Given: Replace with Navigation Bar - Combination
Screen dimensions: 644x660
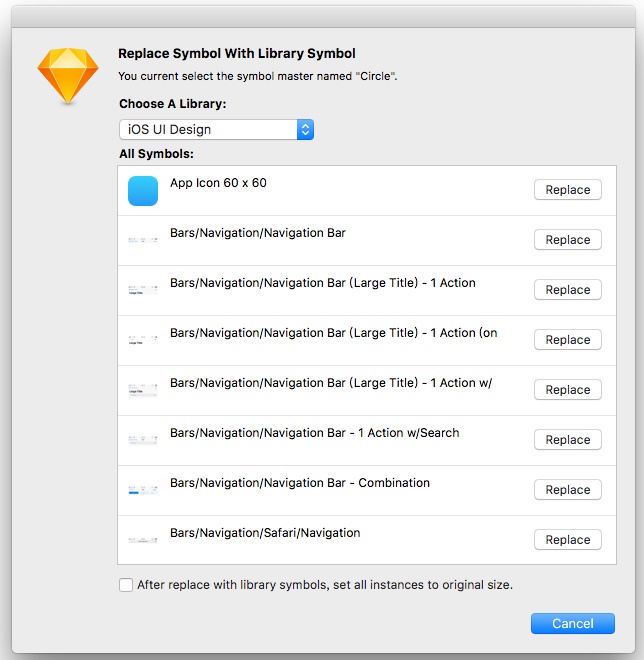Looking at the screenshot, I should point(568,490).
